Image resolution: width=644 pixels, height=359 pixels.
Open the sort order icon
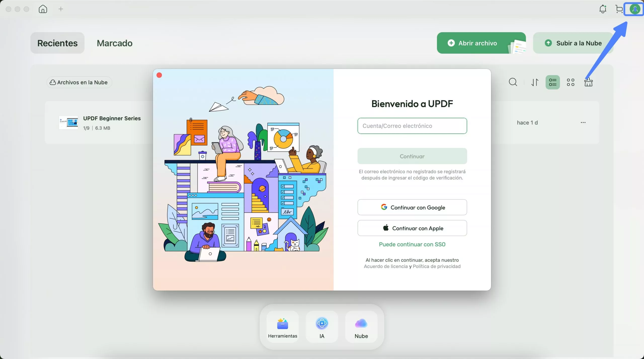pos(535,82)
